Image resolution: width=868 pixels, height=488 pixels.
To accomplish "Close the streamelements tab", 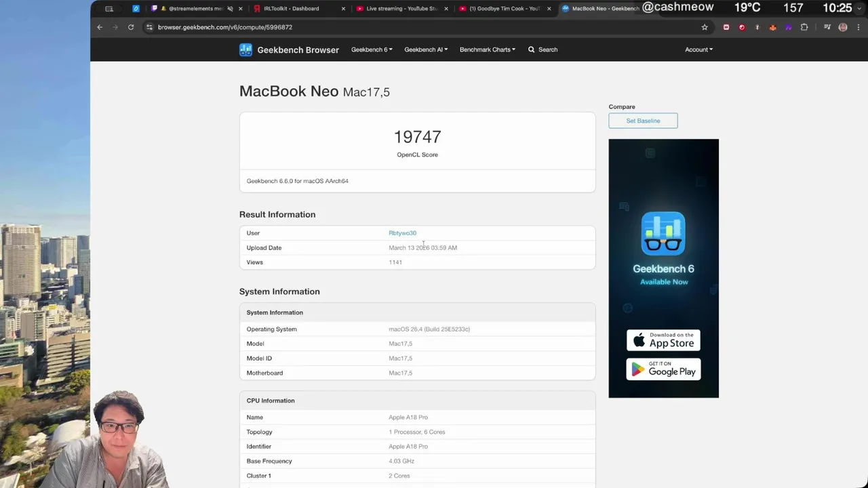I will point(240,9).
